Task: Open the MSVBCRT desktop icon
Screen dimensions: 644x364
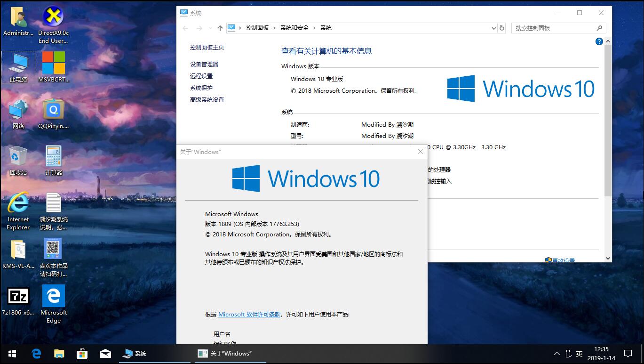Action: [x=53, y=67]
